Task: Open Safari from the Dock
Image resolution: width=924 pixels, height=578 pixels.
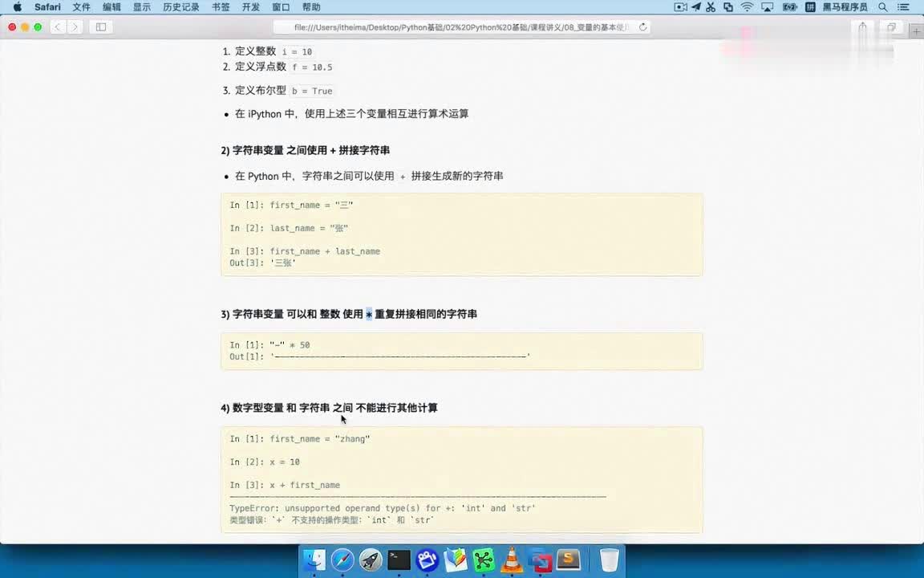Action: 342,560
